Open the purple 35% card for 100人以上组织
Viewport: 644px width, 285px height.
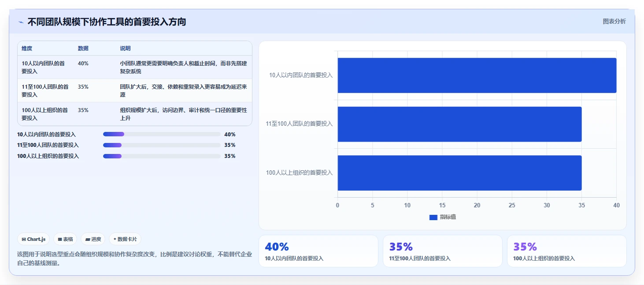click(566, 251)
